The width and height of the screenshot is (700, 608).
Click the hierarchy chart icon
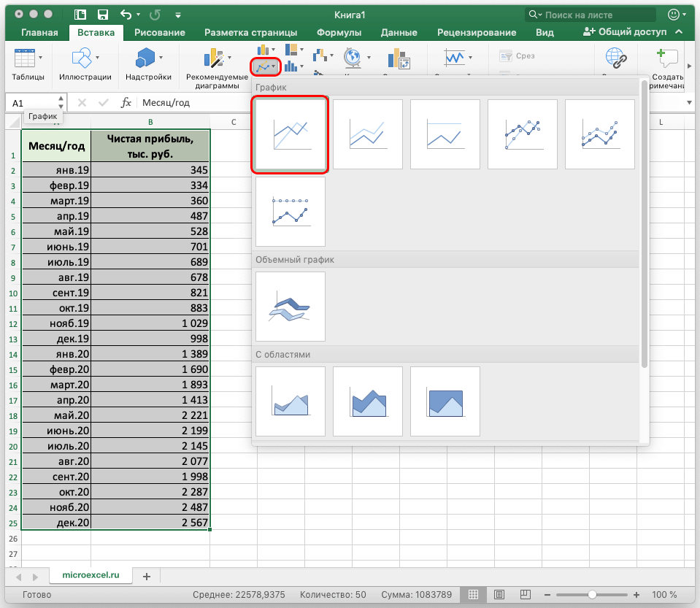[291, 49]
